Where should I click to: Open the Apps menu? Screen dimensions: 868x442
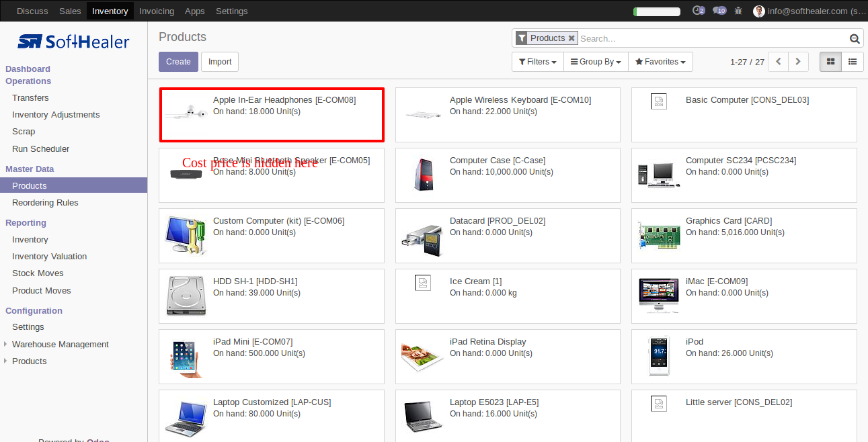195,11
